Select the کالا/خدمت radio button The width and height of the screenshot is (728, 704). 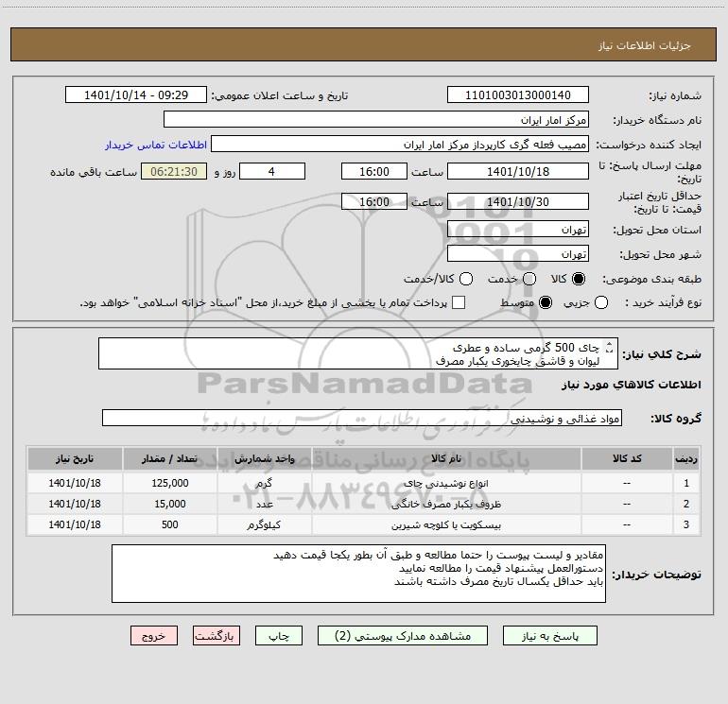(466, 279)
